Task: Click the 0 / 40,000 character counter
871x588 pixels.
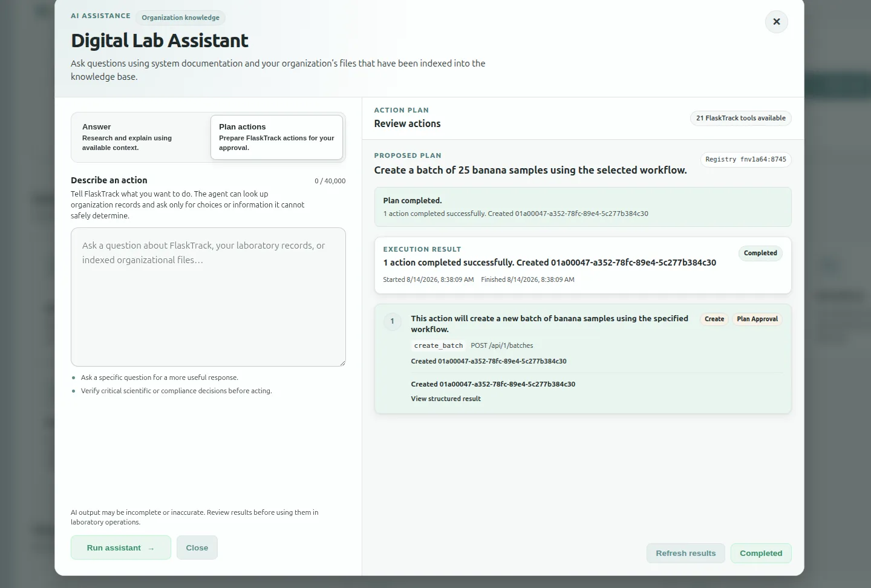Action: coord(330,181)
